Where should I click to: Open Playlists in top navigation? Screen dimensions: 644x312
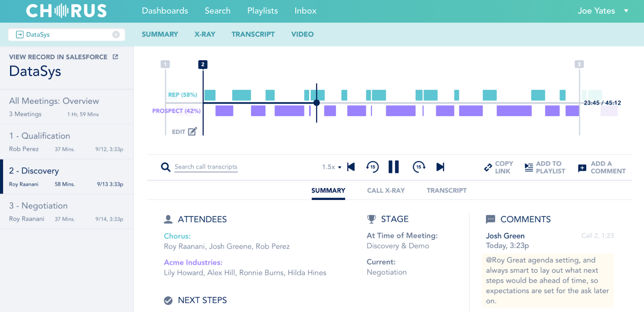(x=262, y=11)
